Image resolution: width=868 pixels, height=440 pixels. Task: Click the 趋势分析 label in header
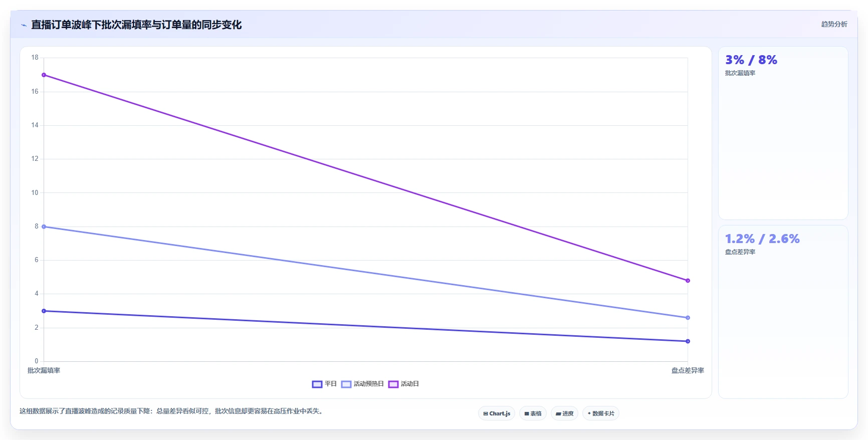pyautogui.click(x=834, y=24)
